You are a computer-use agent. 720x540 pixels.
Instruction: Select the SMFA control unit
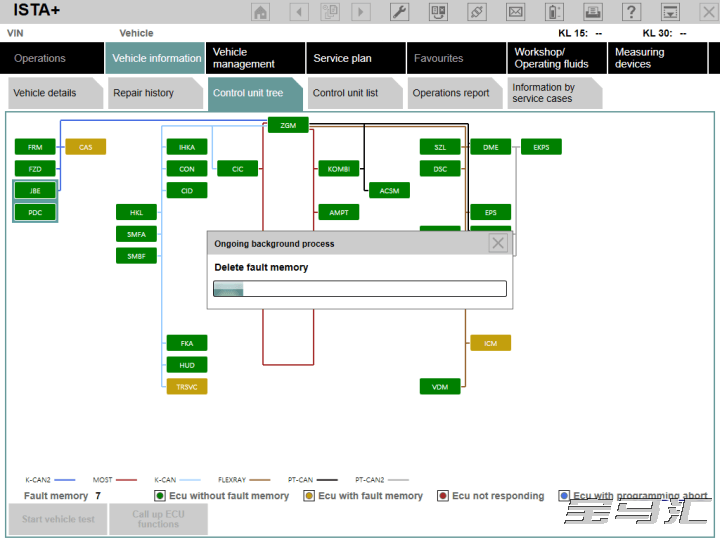tap(136, 234)
